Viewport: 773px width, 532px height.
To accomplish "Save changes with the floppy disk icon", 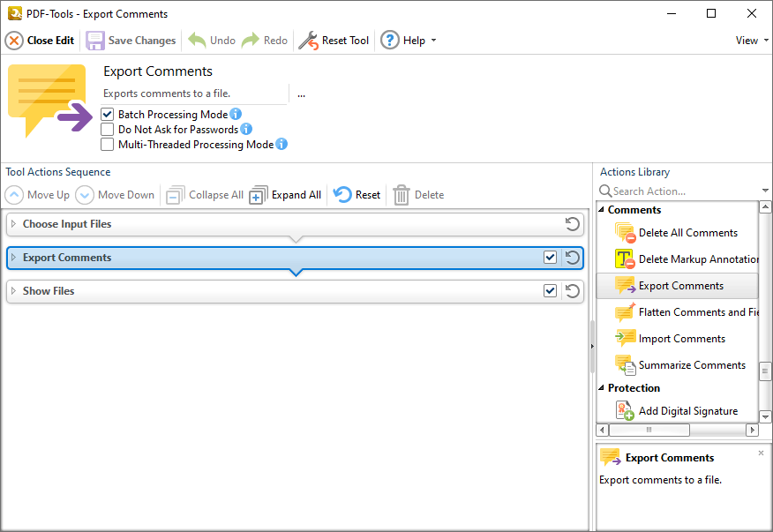I will (x=95, y=41).
